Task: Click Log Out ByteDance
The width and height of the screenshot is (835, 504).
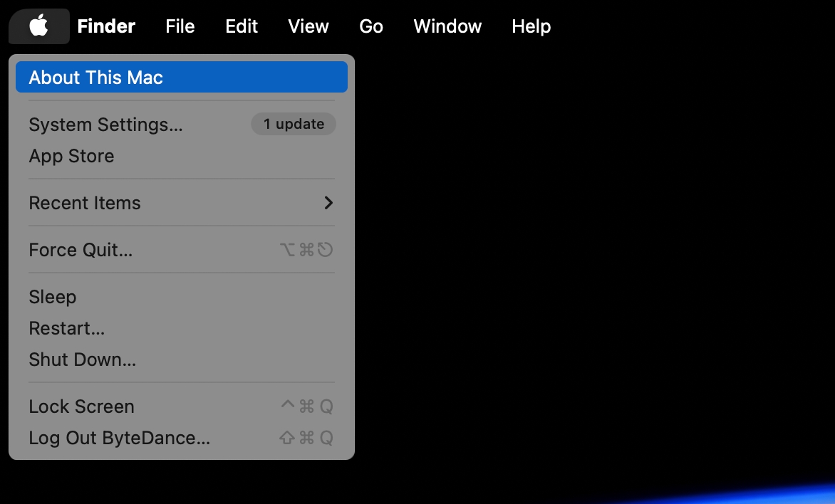Action: pos(119,438)
